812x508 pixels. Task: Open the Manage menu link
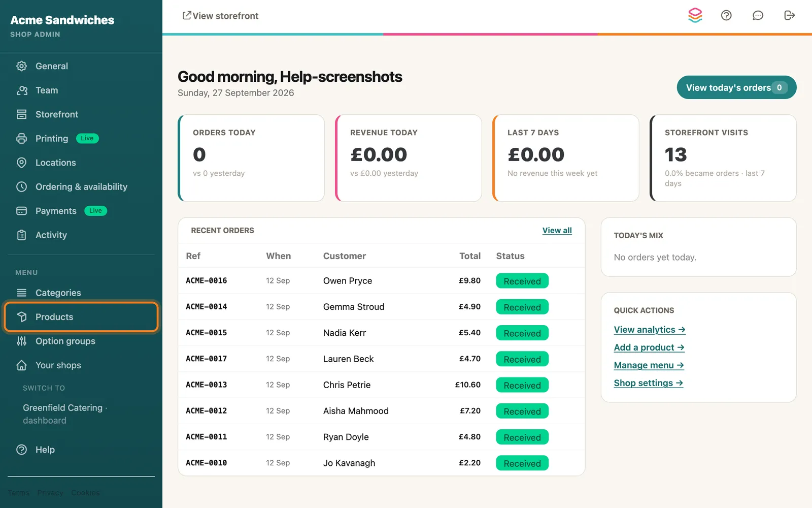[649, 365]
